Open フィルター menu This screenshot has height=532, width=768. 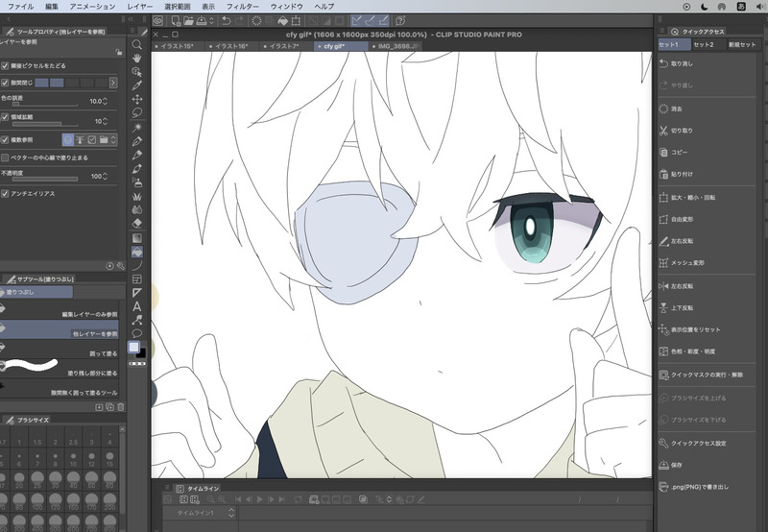tap(243, 7)
